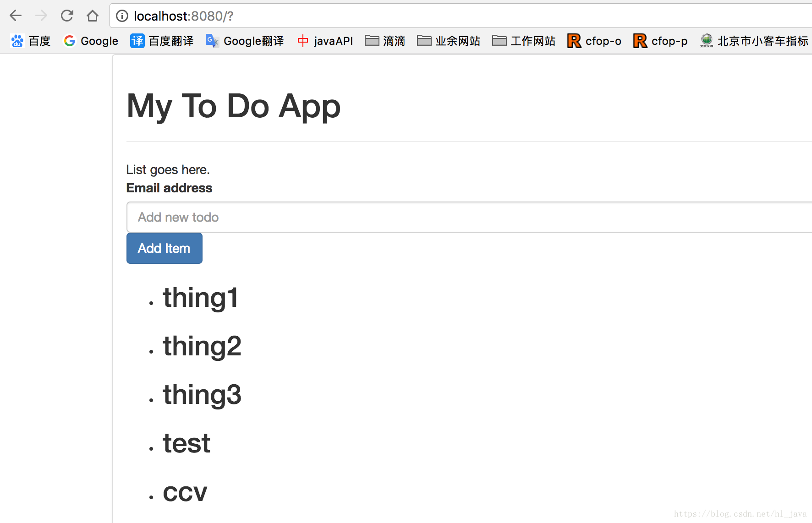The width and height of the screenshot is (812, 523).
Task: Open the Google翻译 bookmark
Action: [245, 41]
